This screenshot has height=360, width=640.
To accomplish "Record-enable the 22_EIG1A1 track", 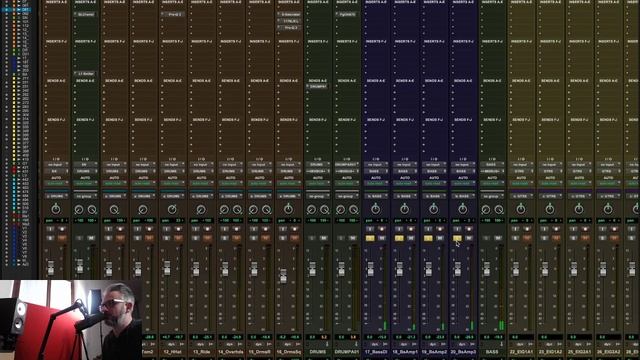I will coord(527,229).
